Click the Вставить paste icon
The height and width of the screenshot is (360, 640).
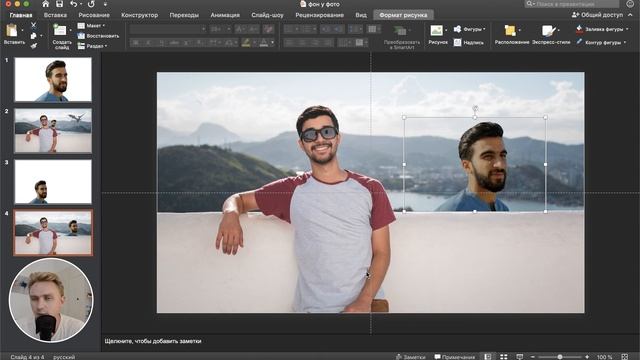(x=12, y=30)
